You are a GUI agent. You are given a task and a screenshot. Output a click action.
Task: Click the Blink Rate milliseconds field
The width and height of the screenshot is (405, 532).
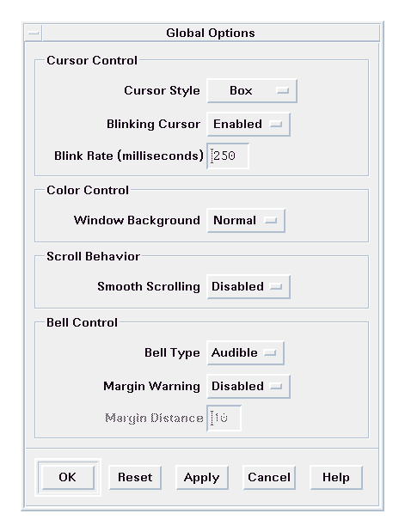(x=228, y=156)
